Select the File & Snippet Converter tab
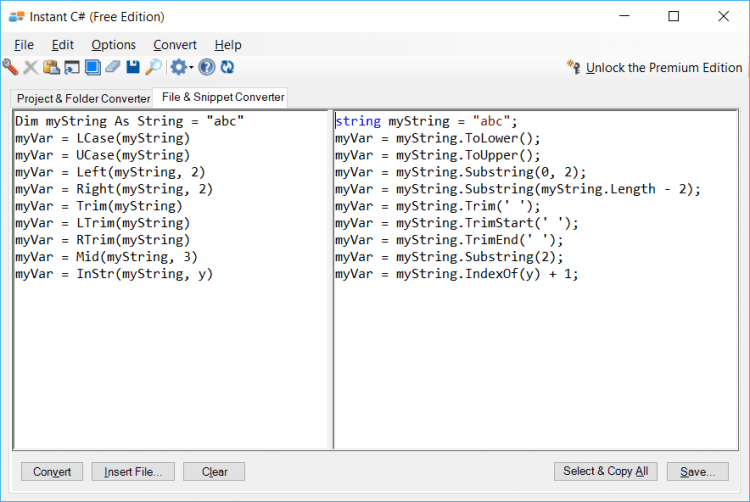The height and width of the screenshot is (502, 750). click(223, 97)
